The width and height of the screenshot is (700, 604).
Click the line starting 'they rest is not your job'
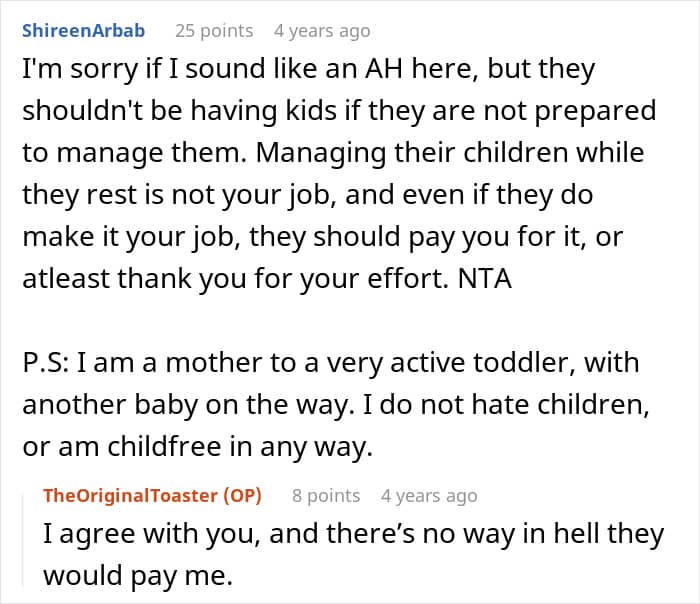[x=308, y=196]
